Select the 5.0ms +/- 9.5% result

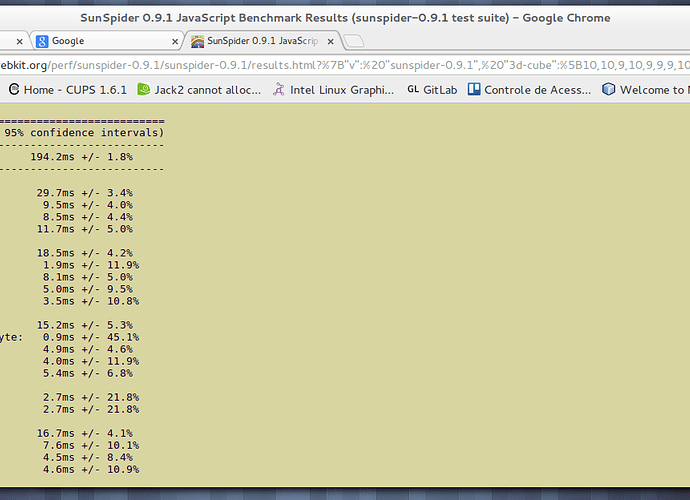point(88,289)
